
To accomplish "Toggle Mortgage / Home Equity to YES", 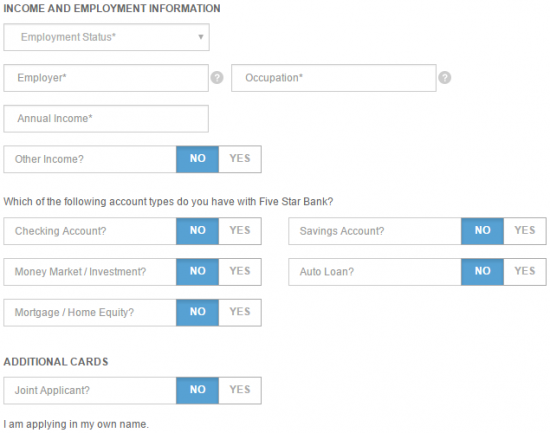I will [x=240, y=312].
